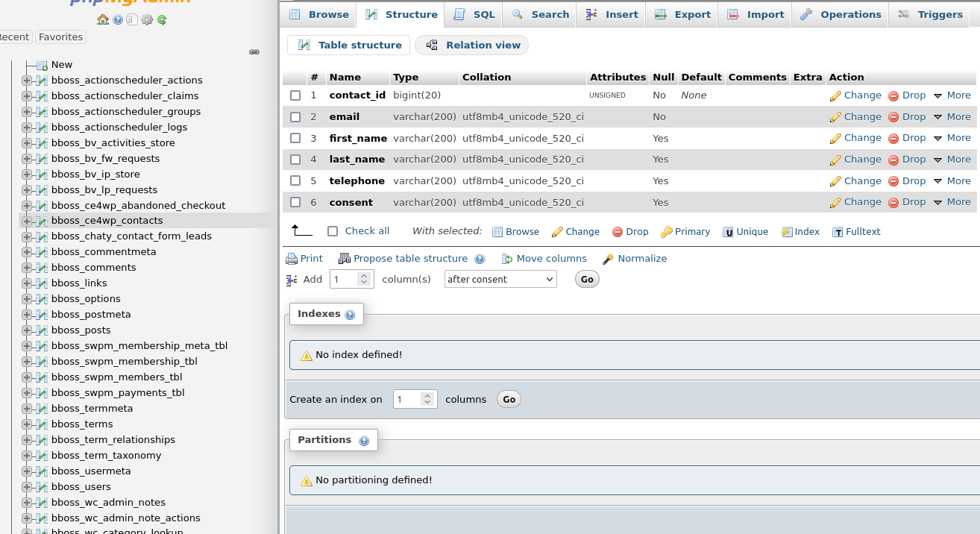Increment the Add column count stepper
980x534 pixels.
(365, 275)
